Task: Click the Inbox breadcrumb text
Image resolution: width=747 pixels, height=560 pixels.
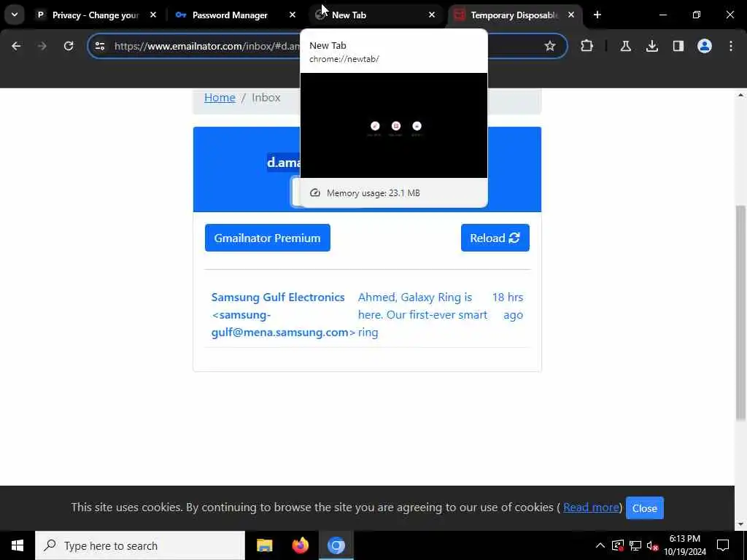Action: (266, 98)
